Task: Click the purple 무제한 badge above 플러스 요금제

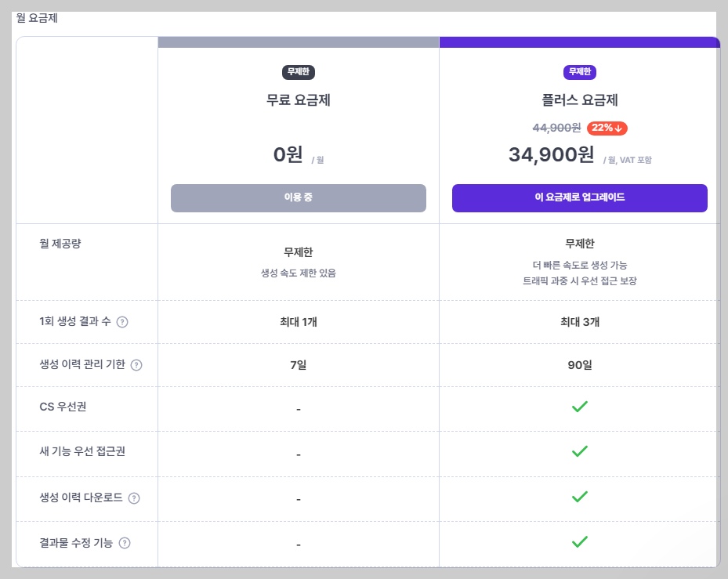Action: pos(579,72)
